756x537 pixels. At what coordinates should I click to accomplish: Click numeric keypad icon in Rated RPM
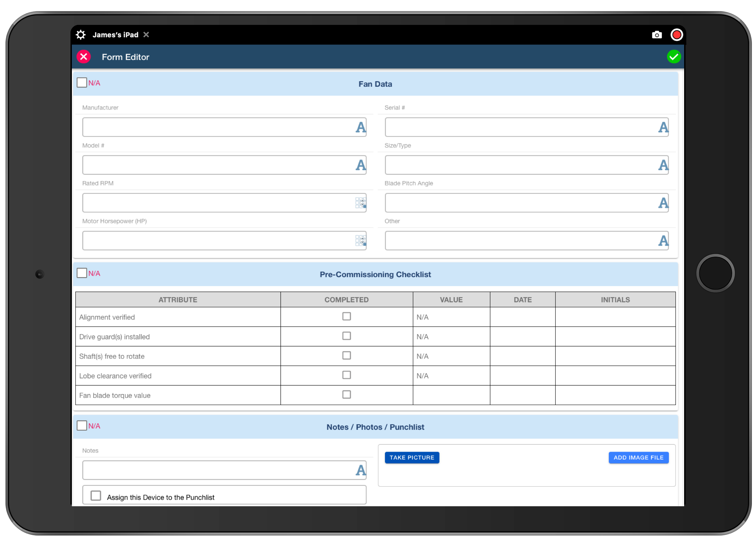[360, 203]
